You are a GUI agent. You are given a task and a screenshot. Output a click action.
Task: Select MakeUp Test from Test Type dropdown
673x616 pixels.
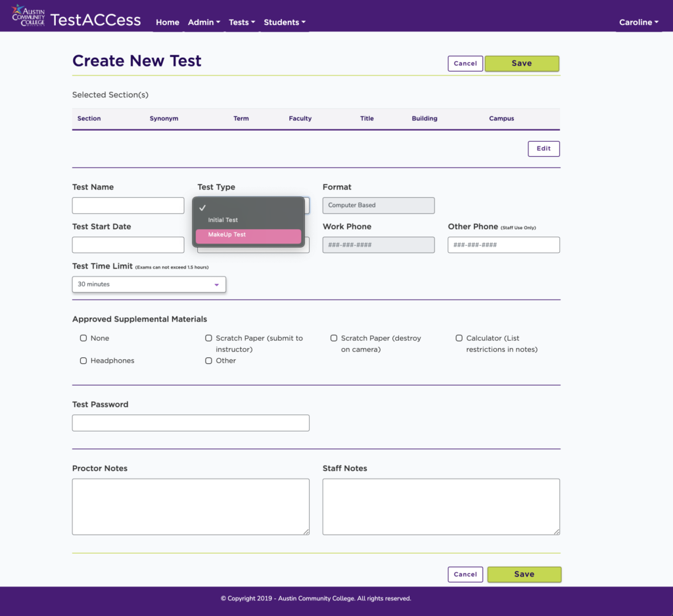(x=248, y=234)
